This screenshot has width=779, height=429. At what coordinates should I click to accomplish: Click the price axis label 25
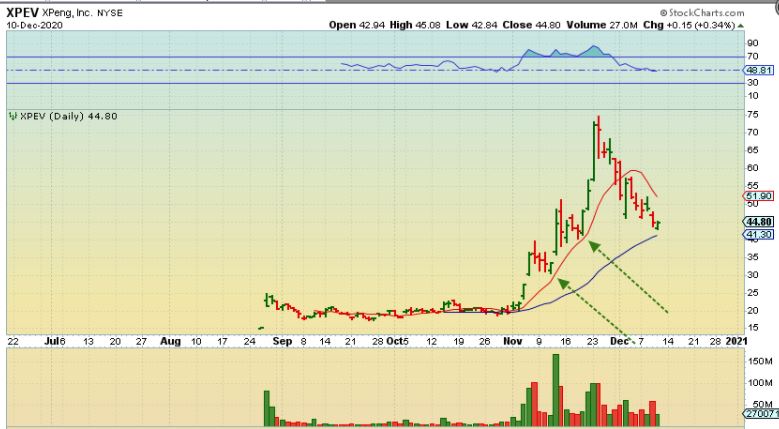[753, 292]
